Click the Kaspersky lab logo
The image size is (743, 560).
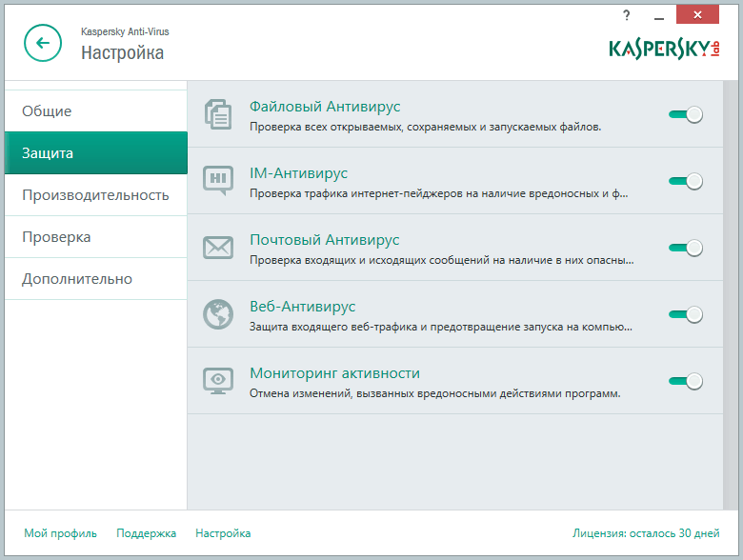click(664, 49)
